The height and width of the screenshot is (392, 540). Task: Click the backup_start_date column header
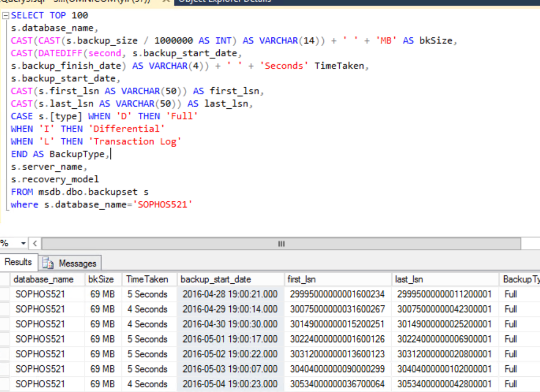231,280
